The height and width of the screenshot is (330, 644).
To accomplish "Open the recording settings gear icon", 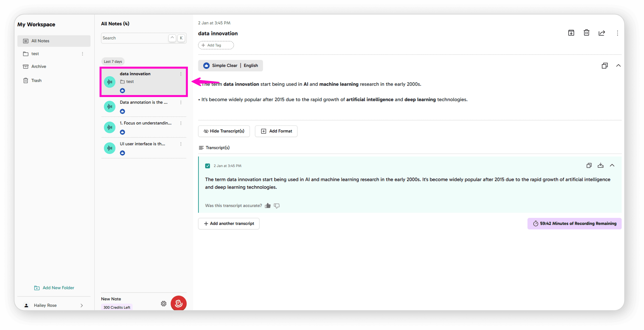I will pyautogui.click(x=163, y=303).
